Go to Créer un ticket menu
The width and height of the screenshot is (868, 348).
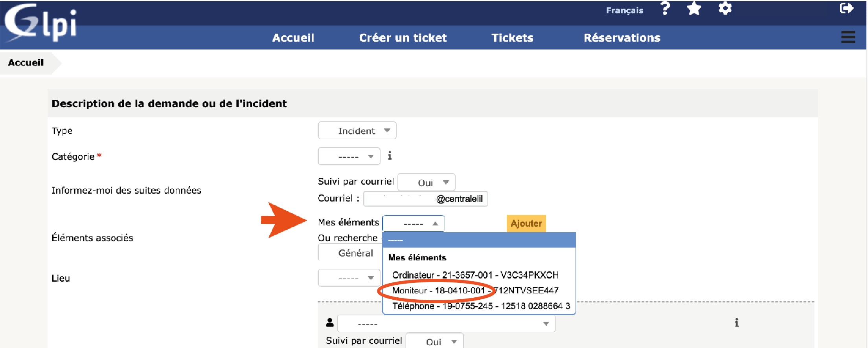coord(403,38)
